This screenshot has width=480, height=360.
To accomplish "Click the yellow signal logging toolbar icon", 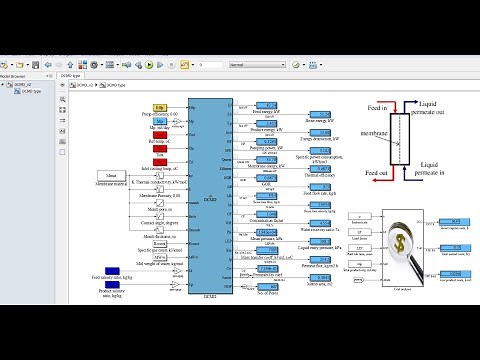I will (x=184, y=65).
